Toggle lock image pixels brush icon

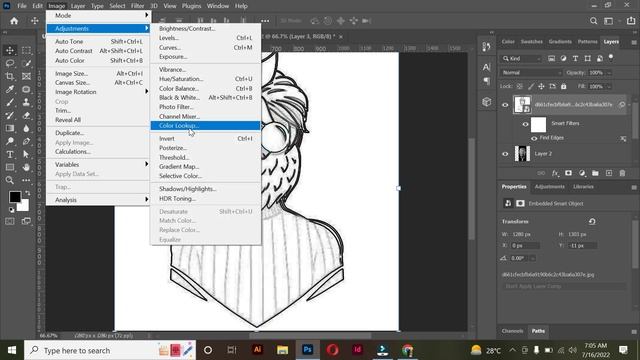pyautogui.click(x=531, y=87)
